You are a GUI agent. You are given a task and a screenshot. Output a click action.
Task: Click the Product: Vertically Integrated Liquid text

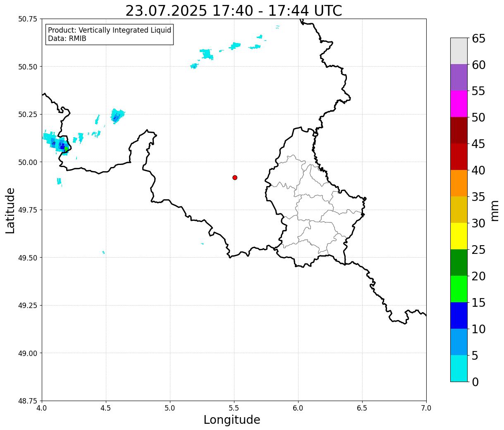coord(110,30)
